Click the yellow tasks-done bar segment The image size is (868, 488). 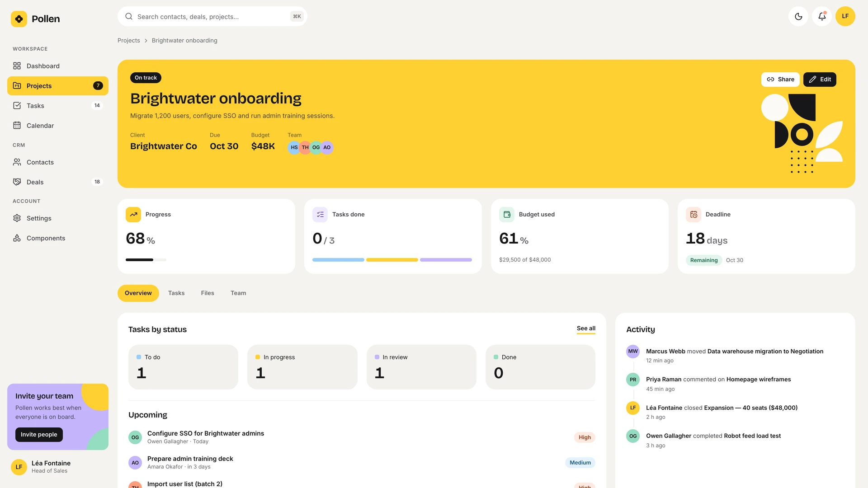(x=392, y=260)
